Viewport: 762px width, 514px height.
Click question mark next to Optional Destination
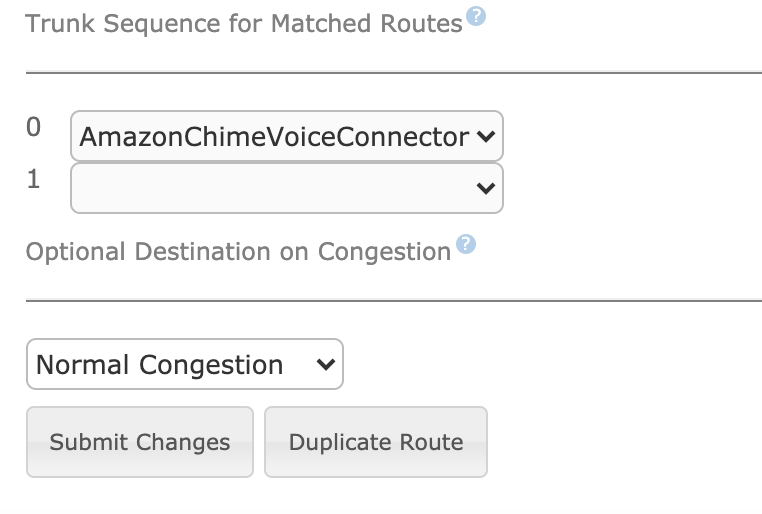[466, 244]
